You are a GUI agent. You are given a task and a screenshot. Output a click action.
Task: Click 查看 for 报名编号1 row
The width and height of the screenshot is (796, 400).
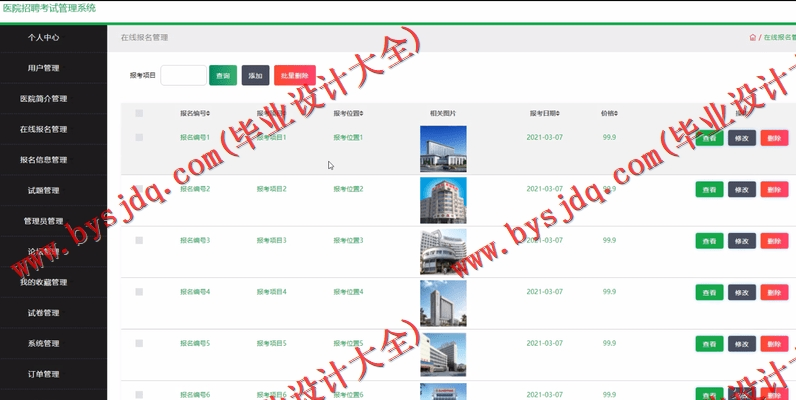(709, 138)
